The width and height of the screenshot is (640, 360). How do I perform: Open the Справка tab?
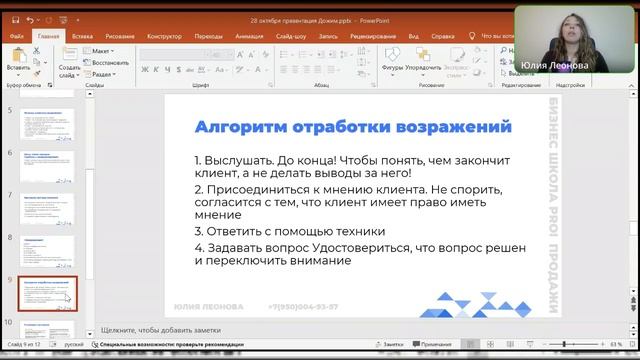point(443,36)
